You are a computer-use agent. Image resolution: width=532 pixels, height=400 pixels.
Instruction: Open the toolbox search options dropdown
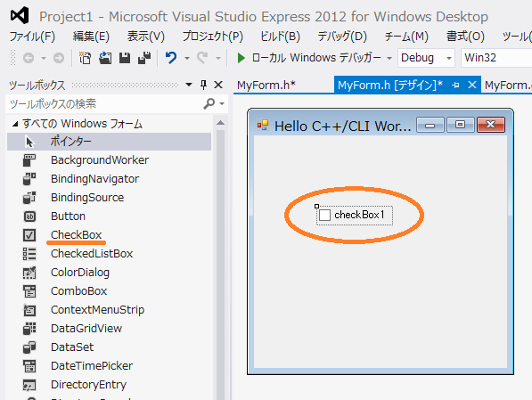pos(222,103)
